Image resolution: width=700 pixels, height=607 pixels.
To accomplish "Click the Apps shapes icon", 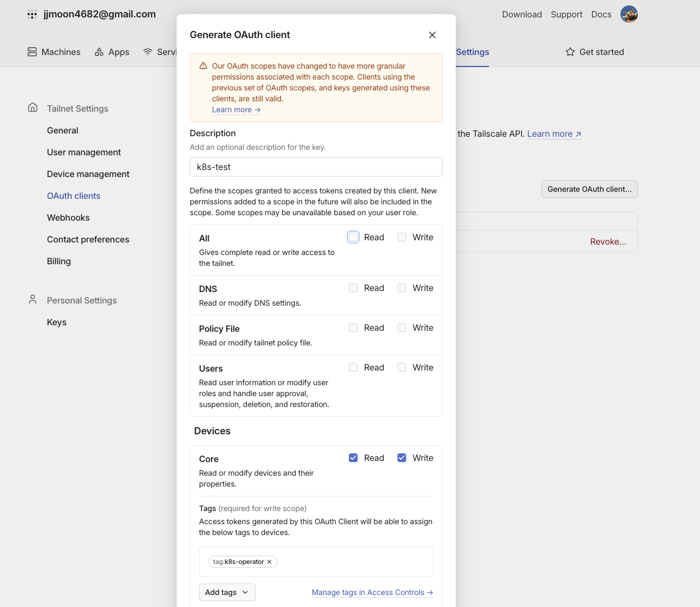I will tap(99, 52).
